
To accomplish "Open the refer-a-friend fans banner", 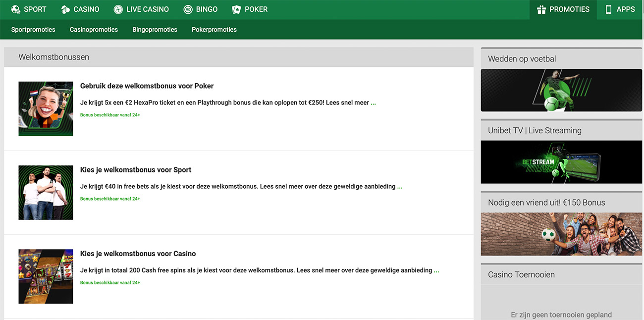I will click(x=561, y=234).
